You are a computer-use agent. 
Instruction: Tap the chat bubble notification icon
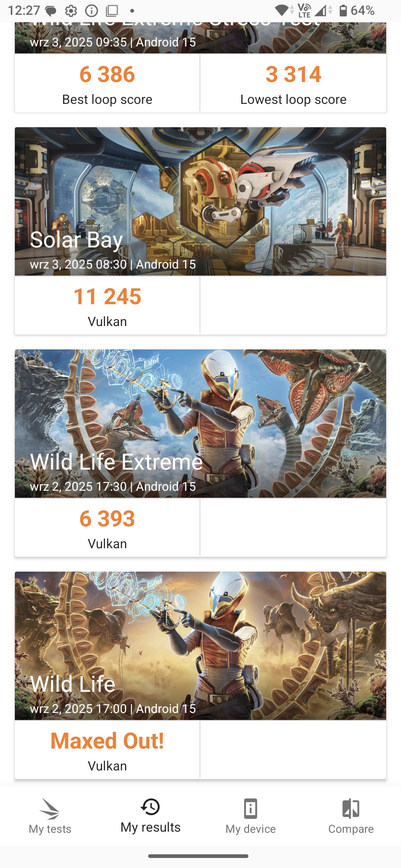tap(50, 11)
